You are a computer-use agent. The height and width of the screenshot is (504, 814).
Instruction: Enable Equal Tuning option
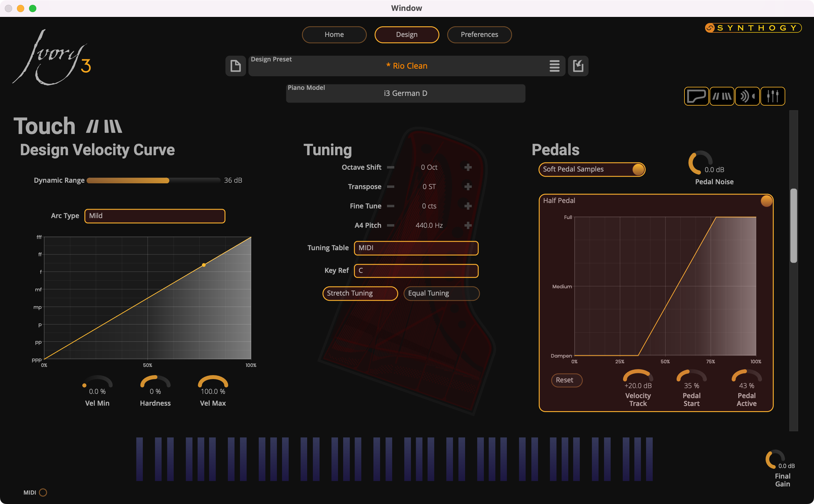442,293
